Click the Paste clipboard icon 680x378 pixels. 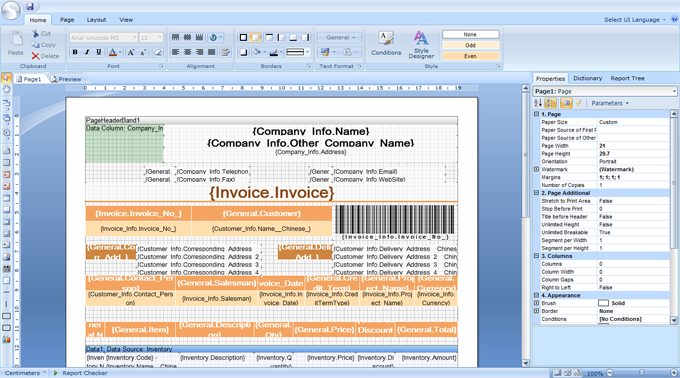(16, 39)
